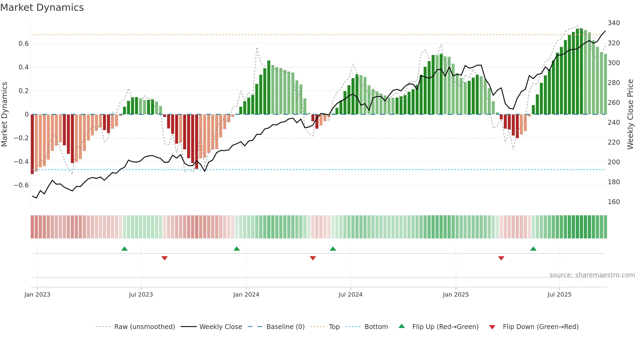This screenshot has width=644, height=362.
Task: Click the red Flip Down triangle near August 2023
Action: tap(164, 258)
